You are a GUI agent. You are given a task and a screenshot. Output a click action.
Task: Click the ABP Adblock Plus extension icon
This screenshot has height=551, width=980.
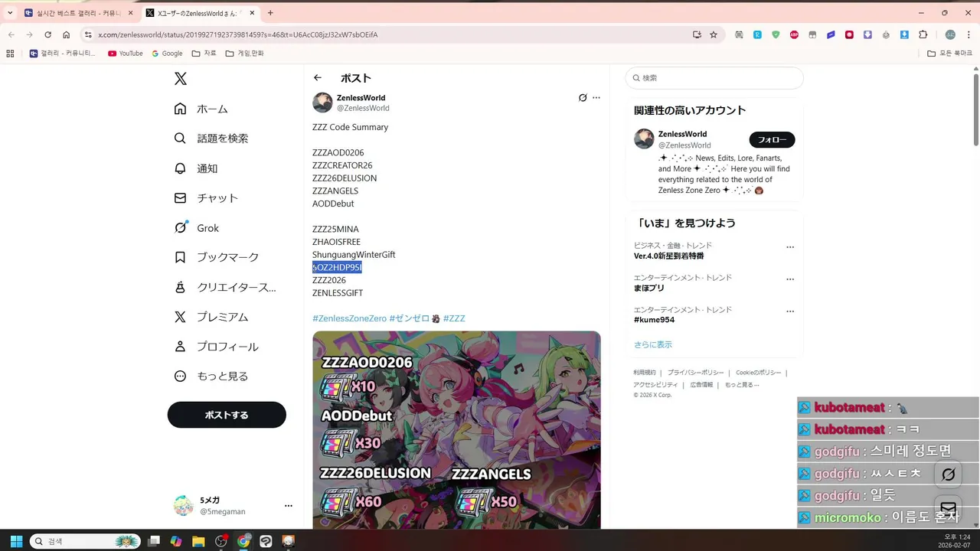(794, 34)
